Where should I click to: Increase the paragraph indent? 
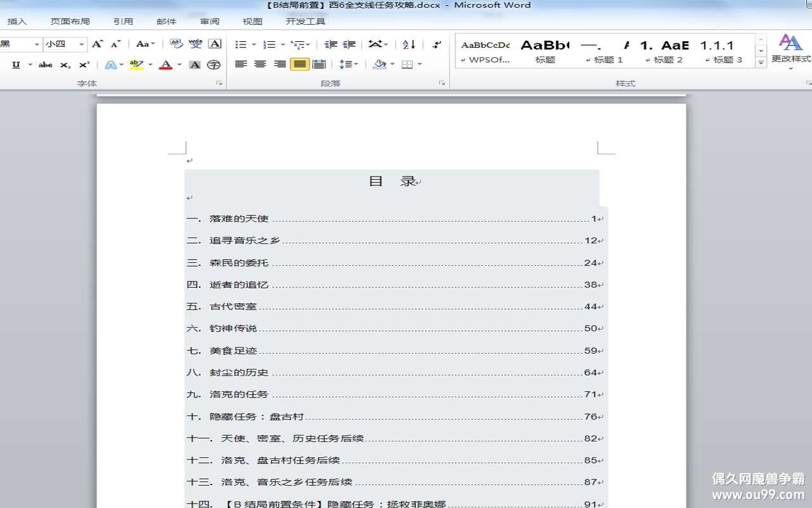(350, 44)
